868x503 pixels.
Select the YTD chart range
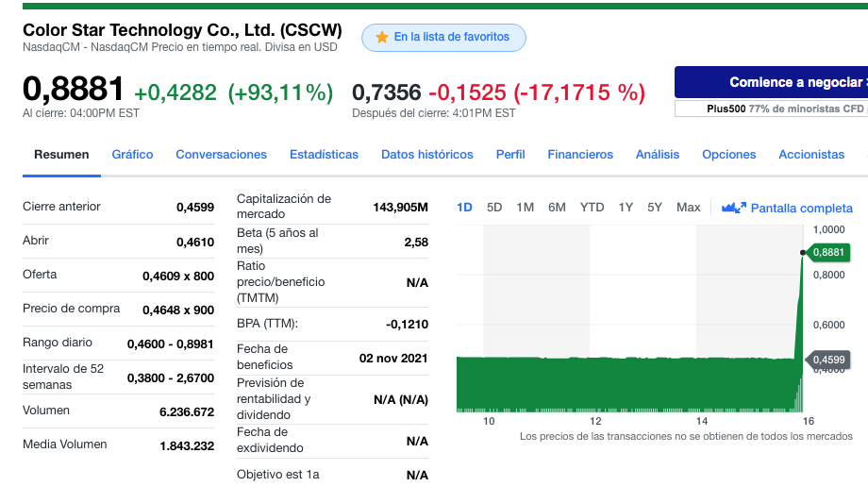[x=592, y=208]
